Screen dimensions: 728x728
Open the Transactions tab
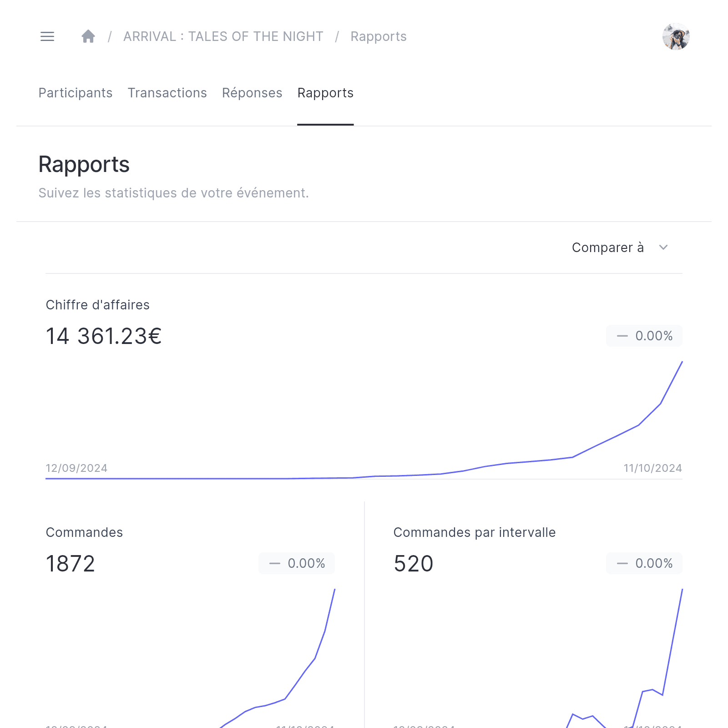point(167,93)
